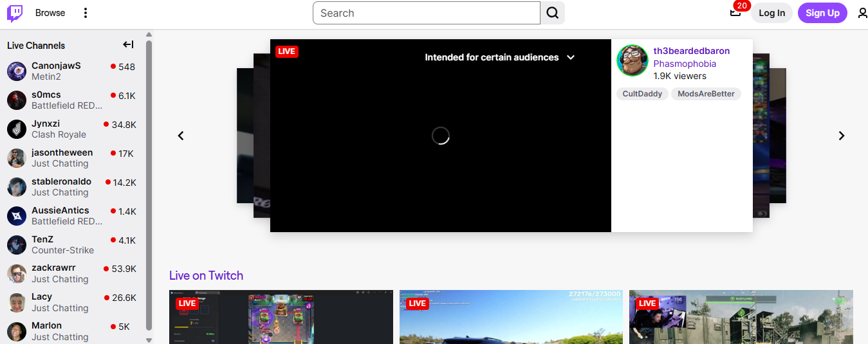This screenshot has width=868, height=344.
Task: Open stableronaldo channel name in sidebar
Action: (x=61, y=181)
